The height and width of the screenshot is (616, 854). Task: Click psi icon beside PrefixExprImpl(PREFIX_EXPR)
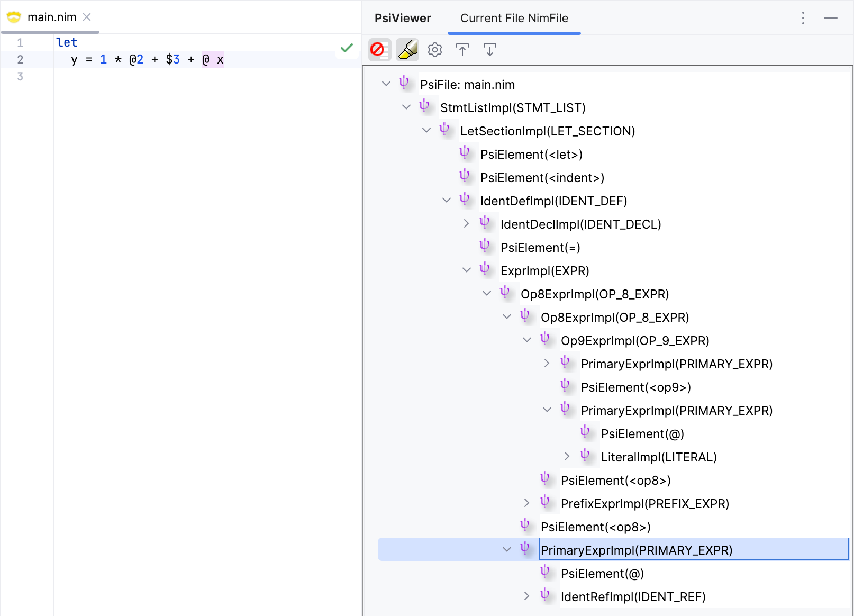(545, 502)
